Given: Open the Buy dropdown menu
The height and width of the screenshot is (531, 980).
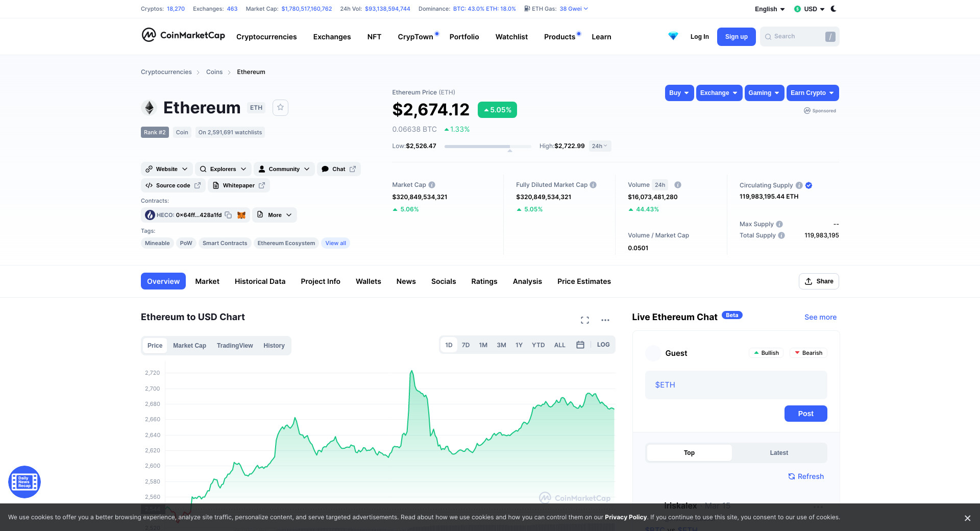Looking at the screenshot, I should coord(679,93).
